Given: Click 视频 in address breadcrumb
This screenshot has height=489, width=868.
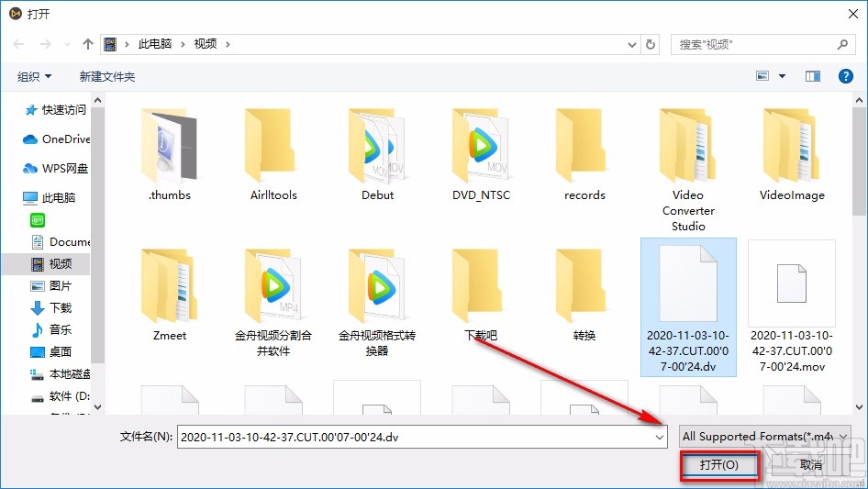Looking at the screenshot, I should (x=206, y=44).
